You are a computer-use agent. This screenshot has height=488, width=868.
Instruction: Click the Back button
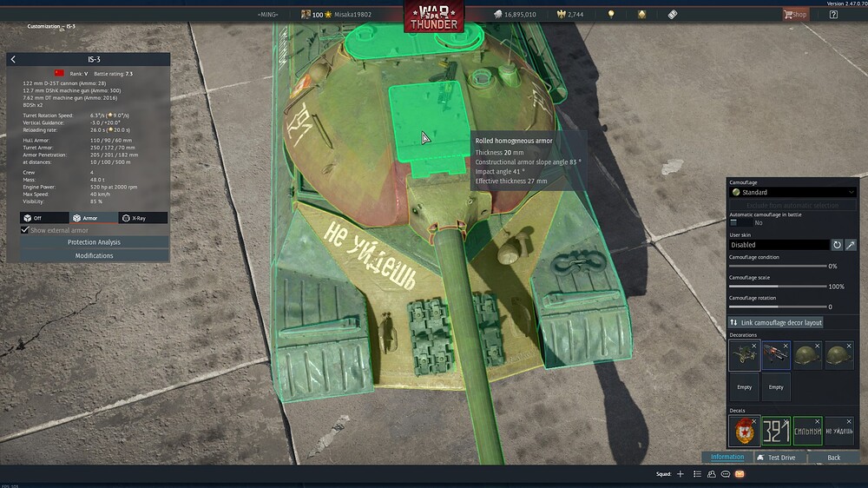coord(833,458)
